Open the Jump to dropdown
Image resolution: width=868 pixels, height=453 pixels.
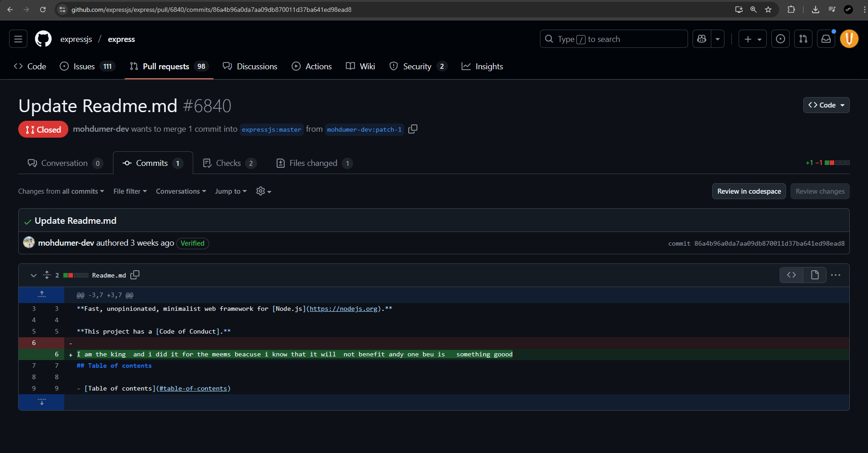(x=231, y=191)
